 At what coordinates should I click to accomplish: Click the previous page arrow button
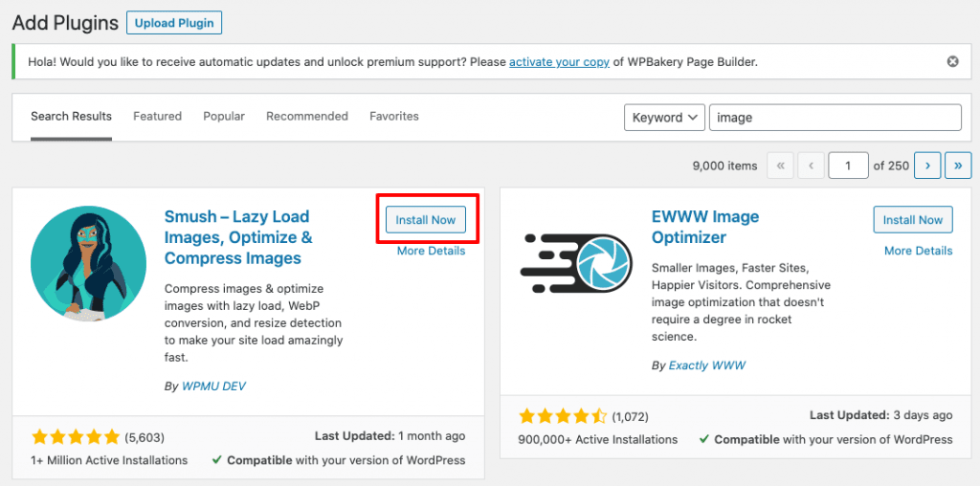click(811, 166)
